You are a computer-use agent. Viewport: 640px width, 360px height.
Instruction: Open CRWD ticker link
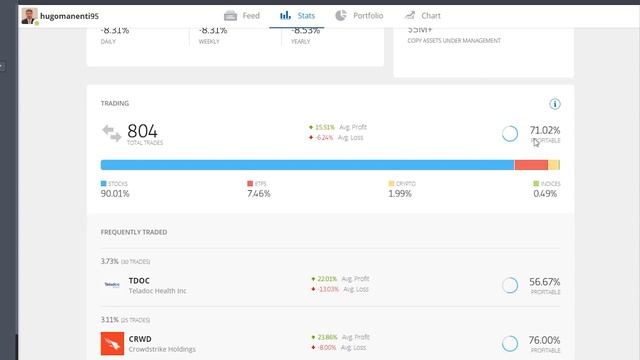(x=140, y=339)
